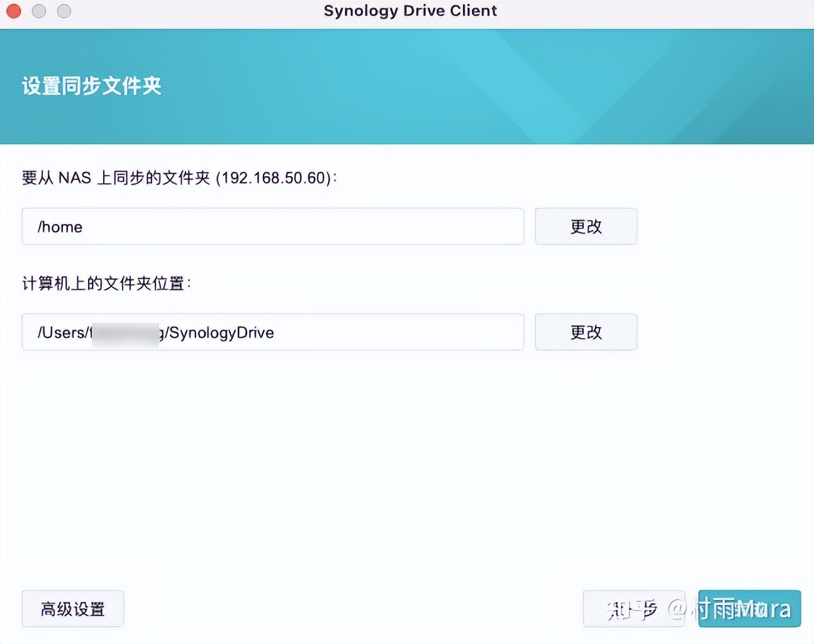
Task: Expand the window with the green button
Action: [64, 11]
